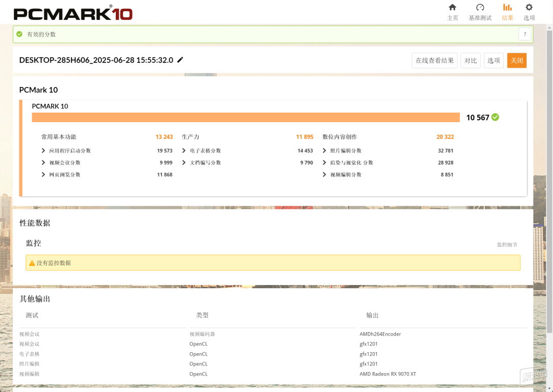The height and width of the screenshot is (392, 553).
Task: Click the 生产力 score 11 895
Action: point(305,137)
